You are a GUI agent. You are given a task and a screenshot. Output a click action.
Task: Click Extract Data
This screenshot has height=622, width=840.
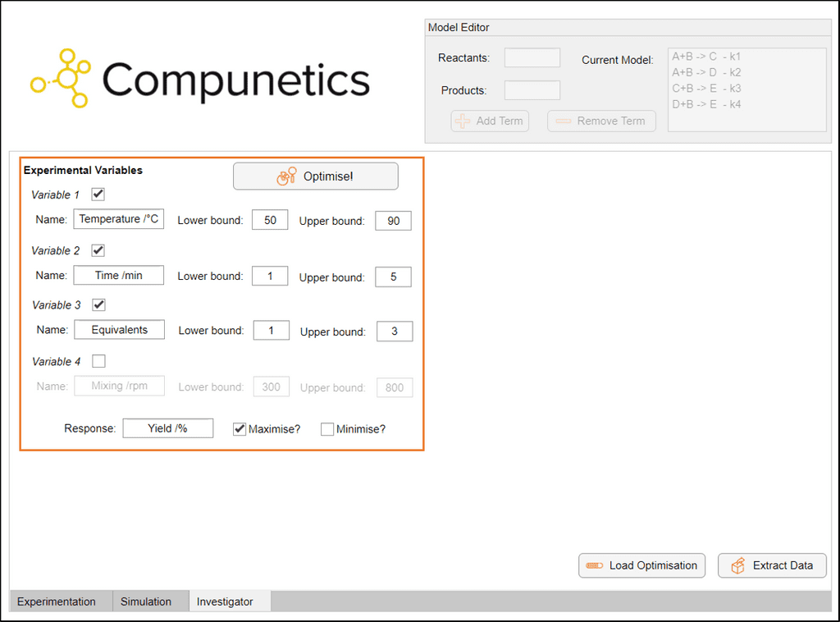tap(772, 565)
